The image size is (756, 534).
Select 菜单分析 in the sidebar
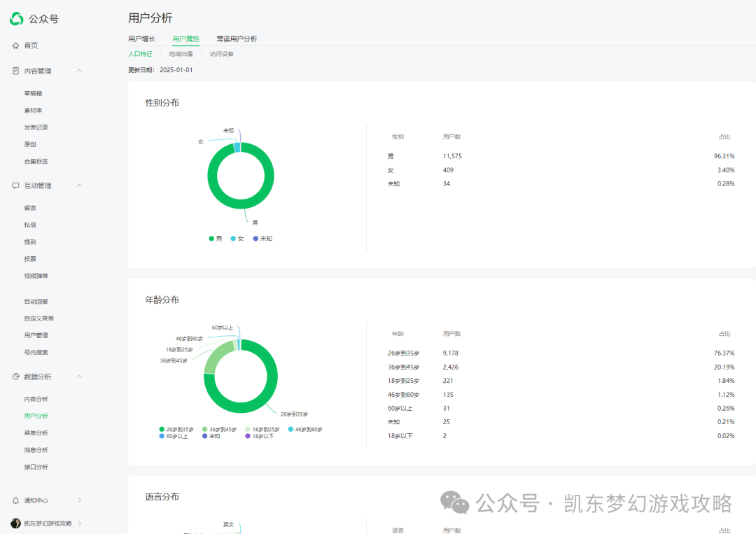click(x=36, y=433)
